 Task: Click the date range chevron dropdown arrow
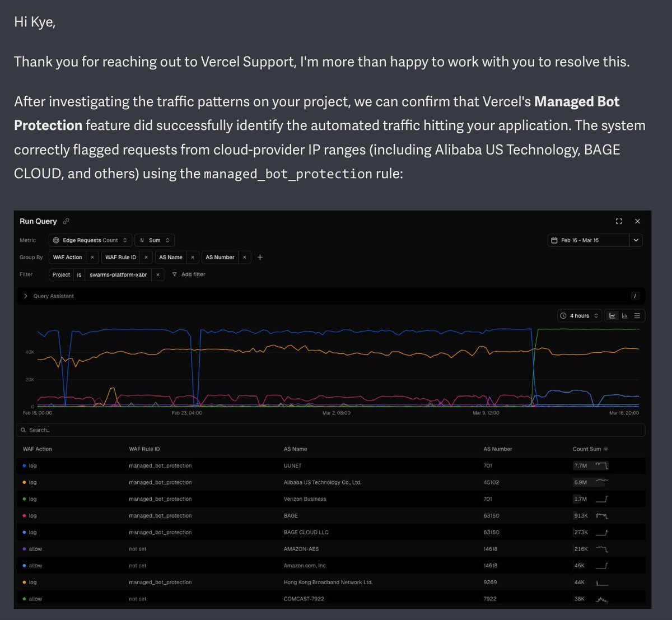pyautogui.click(x=636, y=240)
